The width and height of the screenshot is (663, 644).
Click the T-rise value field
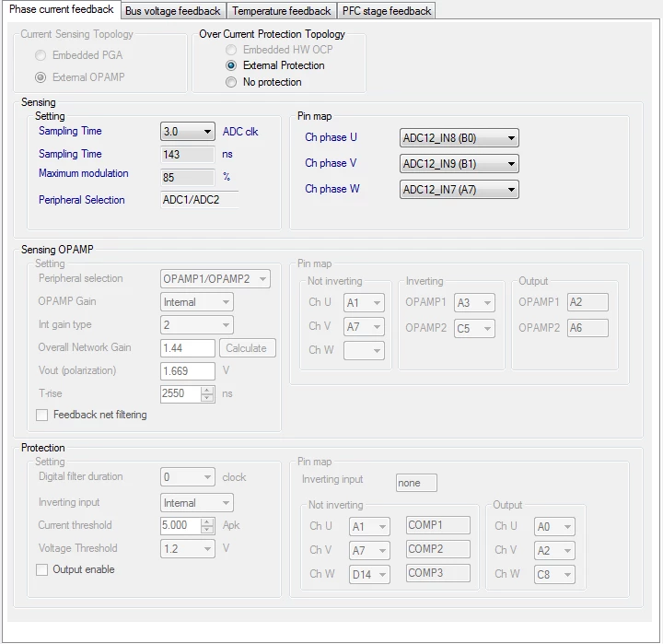tap(180, 394)
